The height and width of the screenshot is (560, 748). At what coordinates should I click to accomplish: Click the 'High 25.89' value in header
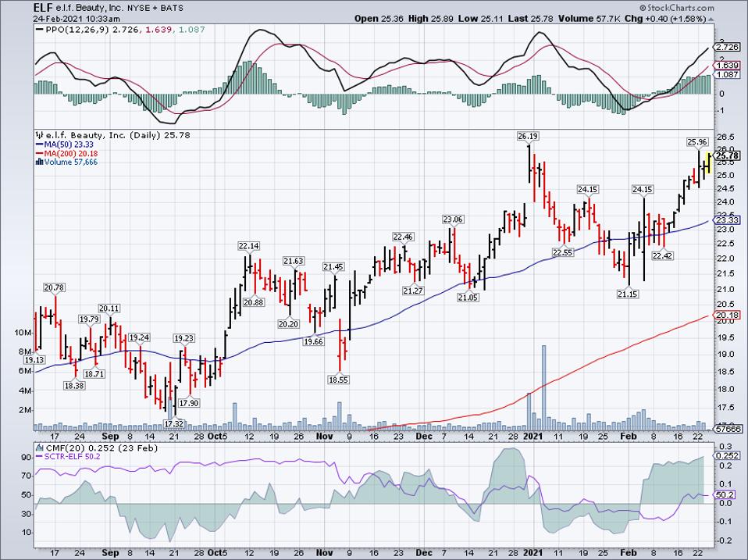coord(429,19)
